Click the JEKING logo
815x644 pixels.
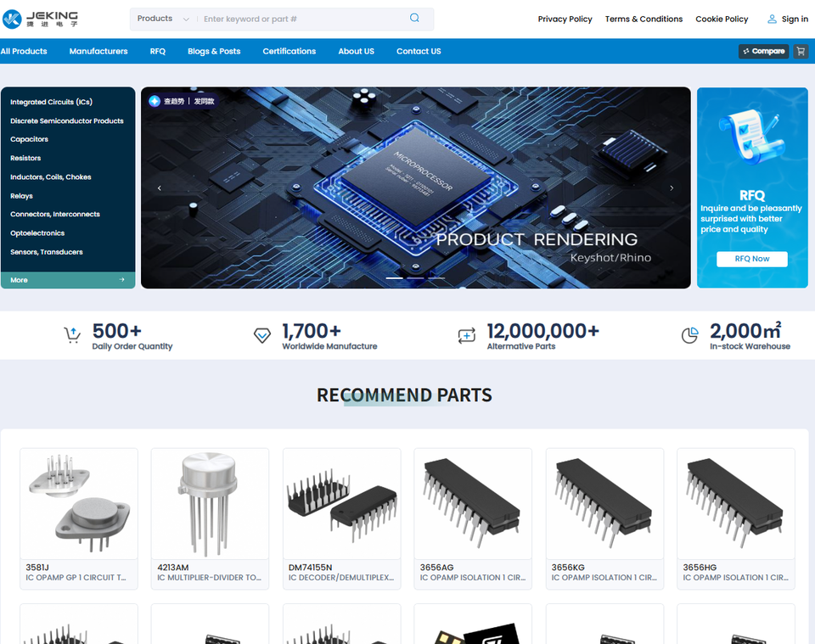(x=41, y=19)
